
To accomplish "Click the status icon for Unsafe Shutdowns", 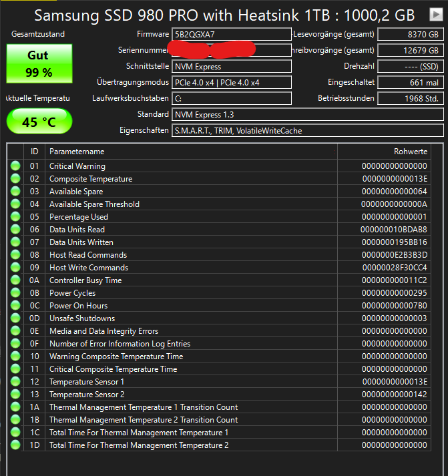I will tap(15, 318).
